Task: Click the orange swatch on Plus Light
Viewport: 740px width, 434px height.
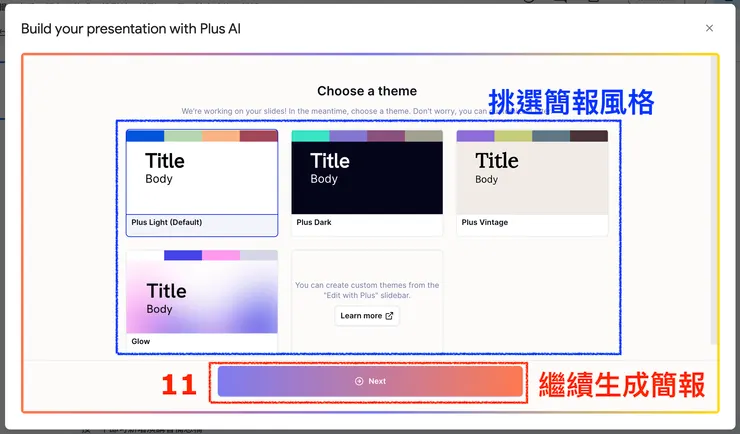Action: pos(221,136)
